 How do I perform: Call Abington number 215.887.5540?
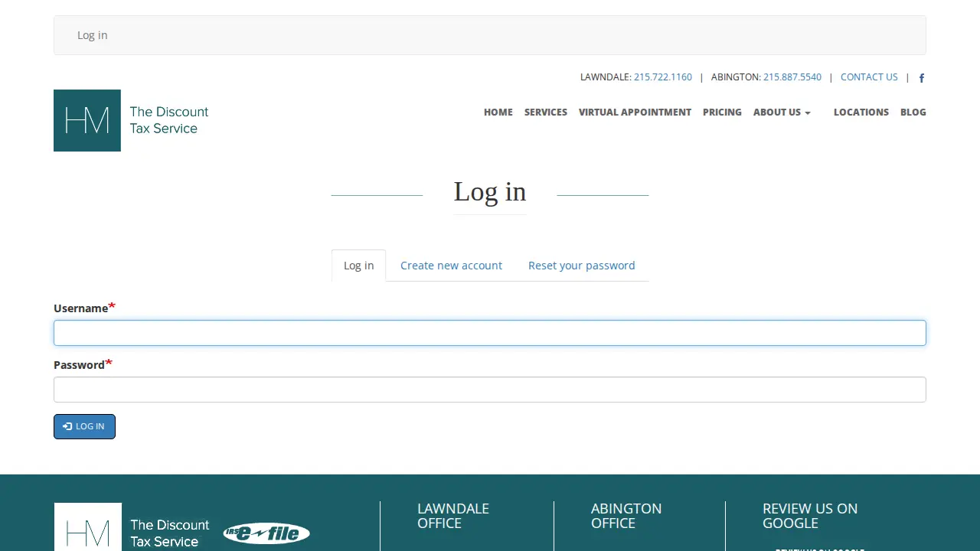pos(792,77)
